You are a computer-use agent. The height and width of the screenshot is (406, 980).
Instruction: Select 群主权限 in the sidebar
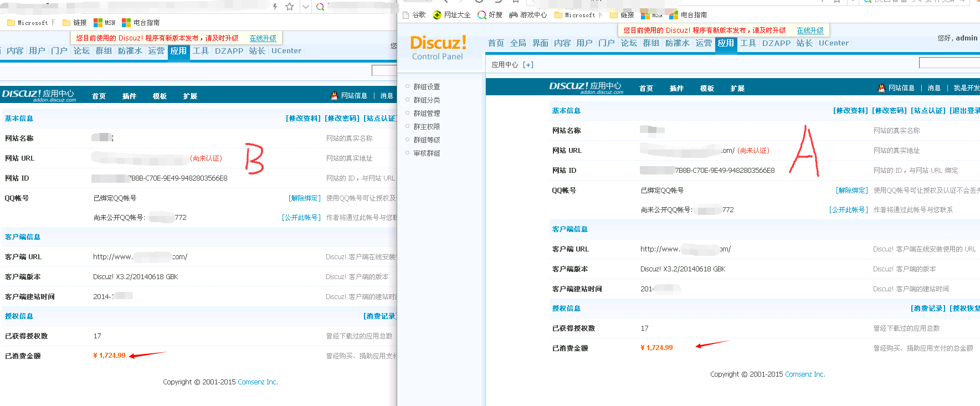[x=427, y=127]
